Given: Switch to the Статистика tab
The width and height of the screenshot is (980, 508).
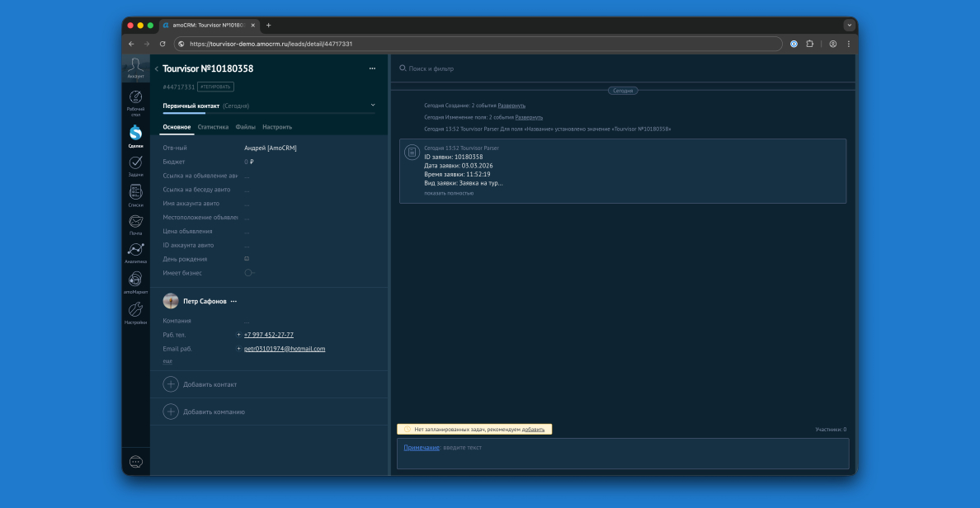Looking at the screenshot, I should click(x=213, y=127).
